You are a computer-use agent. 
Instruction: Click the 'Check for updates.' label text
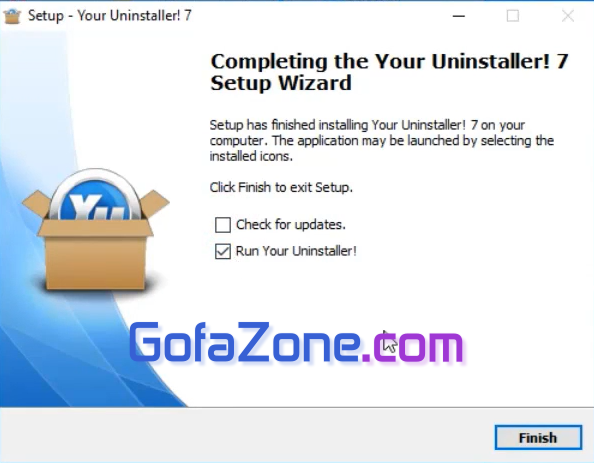tap(291, 225)
